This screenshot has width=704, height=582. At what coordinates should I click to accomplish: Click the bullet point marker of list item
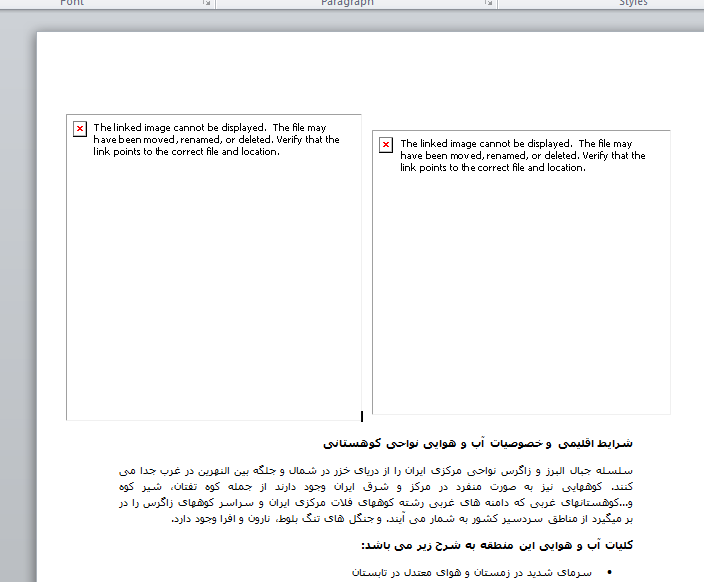click(610, 574)
